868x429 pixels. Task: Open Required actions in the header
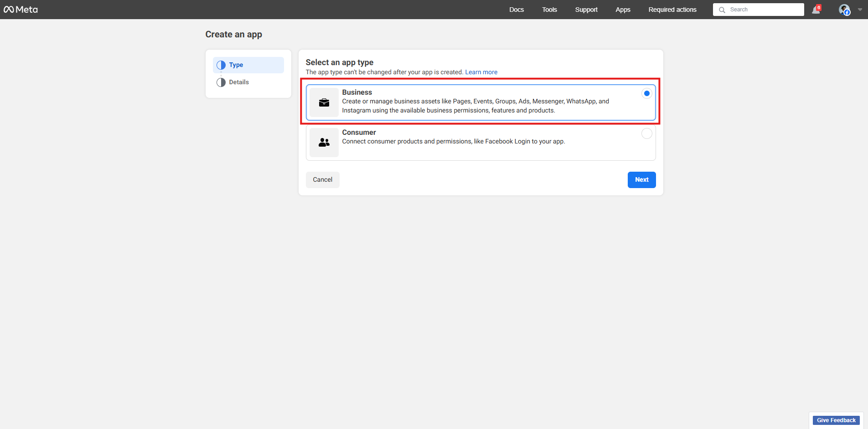point(672,10)
